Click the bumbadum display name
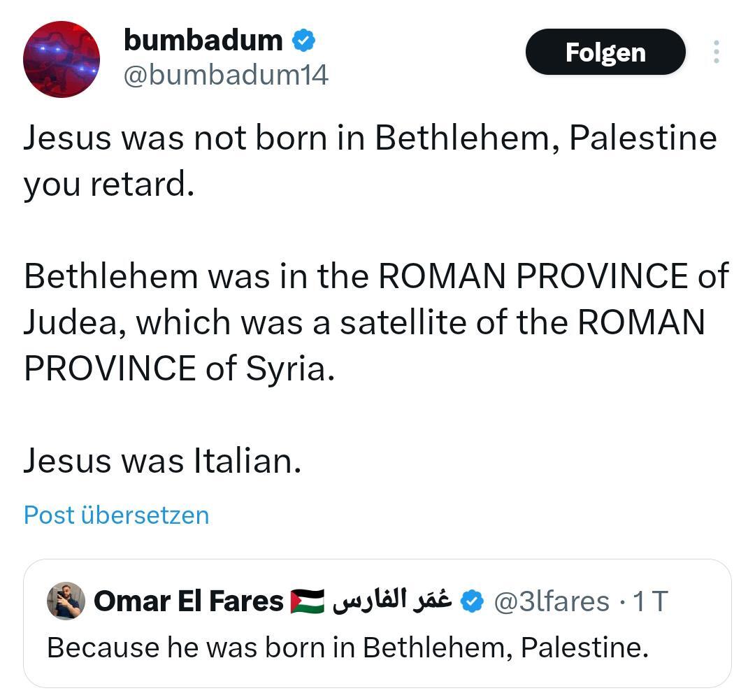The image size is (755, 700). (x=203, y=41)
